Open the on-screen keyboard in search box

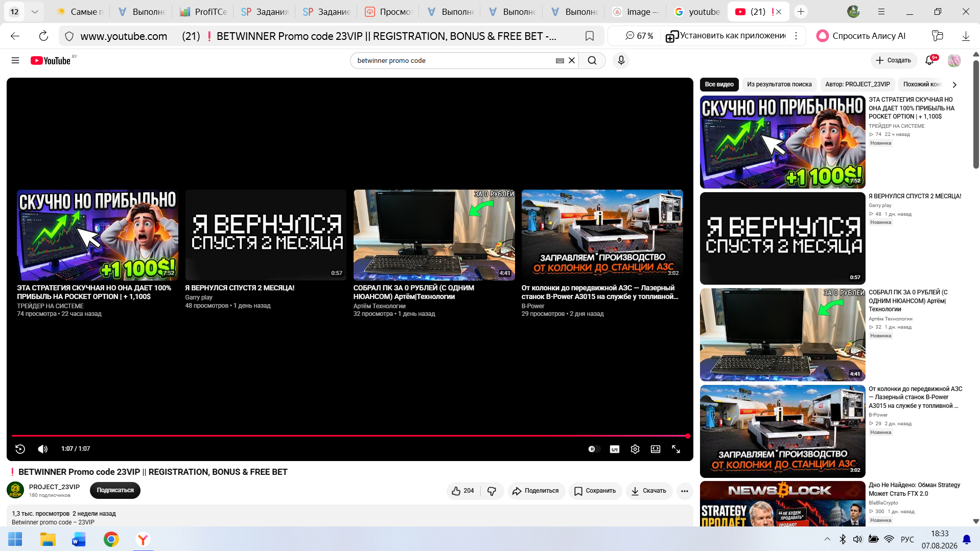(x=560, y=60)
